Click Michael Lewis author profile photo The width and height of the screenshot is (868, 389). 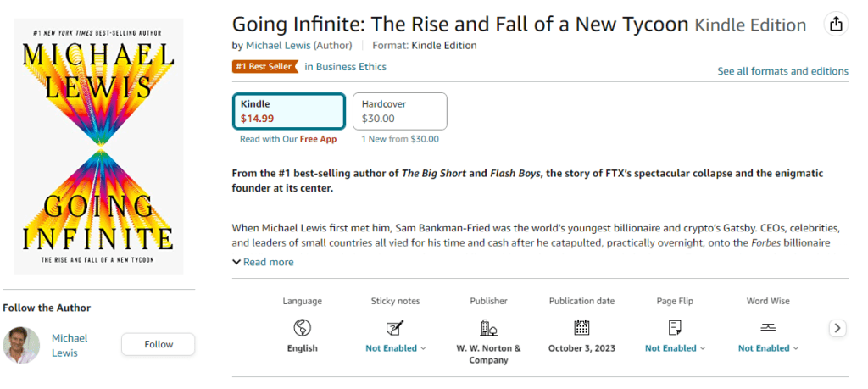21,345
